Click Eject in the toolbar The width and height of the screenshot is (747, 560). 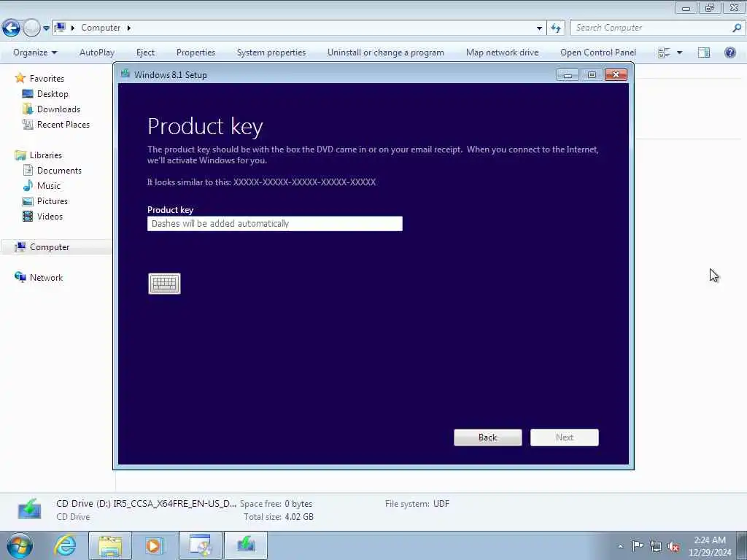(145, 52)
